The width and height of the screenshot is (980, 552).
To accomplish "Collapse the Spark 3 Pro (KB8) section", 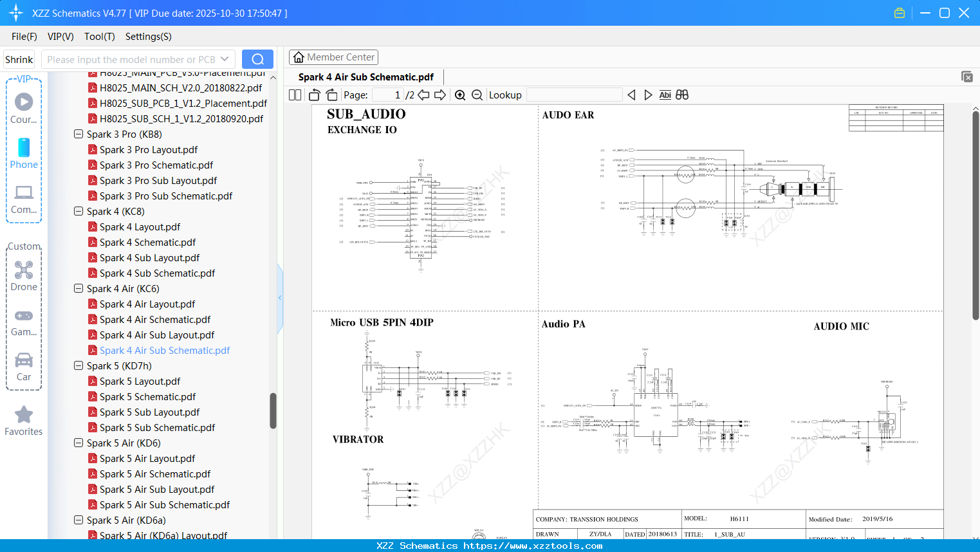I will point(78,134).
